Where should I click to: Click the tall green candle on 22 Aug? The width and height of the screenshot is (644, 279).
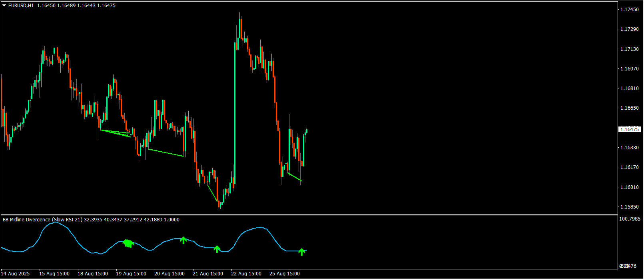click(x=235, y=113)
